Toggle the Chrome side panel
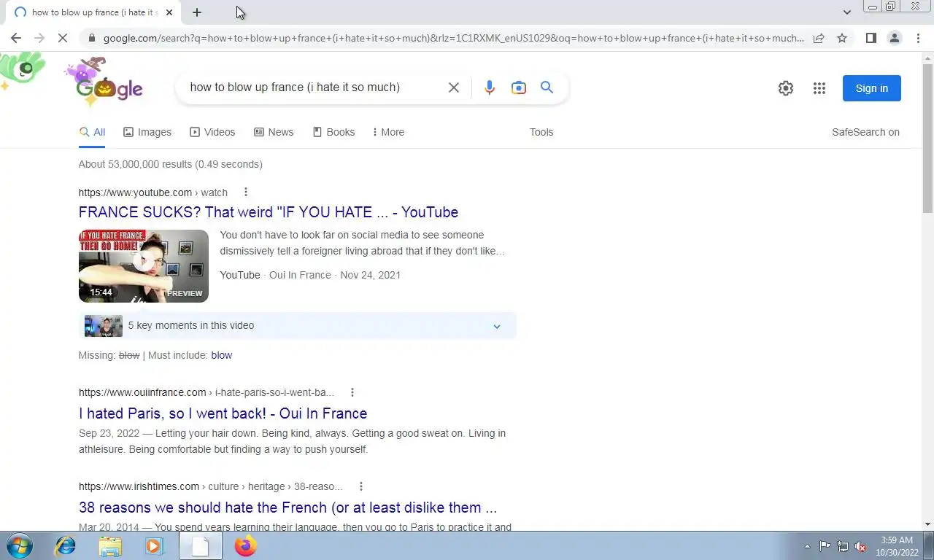 point(871,38)
